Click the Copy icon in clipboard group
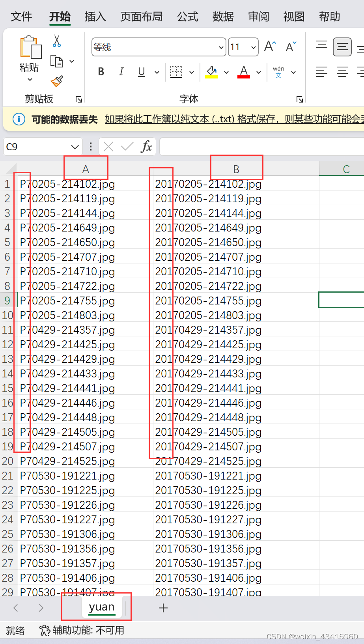 (57, 61)
